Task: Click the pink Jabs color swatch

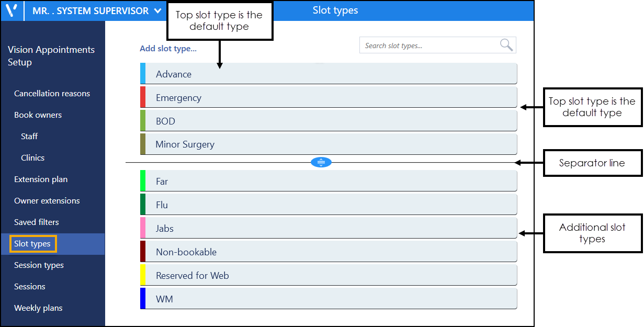Action: (x=143, y=229)
